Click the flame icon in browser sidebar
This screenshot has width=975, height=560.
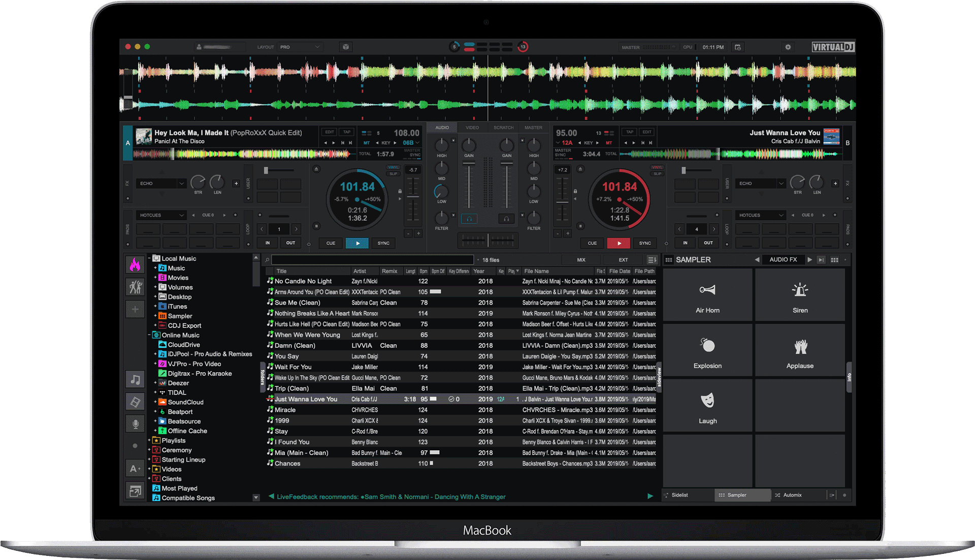135,265
